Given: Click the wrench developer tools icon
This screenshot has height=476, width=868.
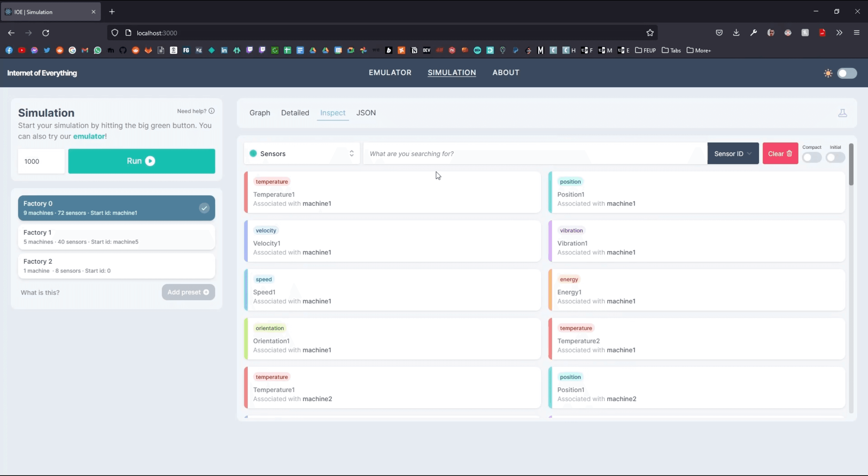Looking at the screenshot, I should tap(753, 33).
